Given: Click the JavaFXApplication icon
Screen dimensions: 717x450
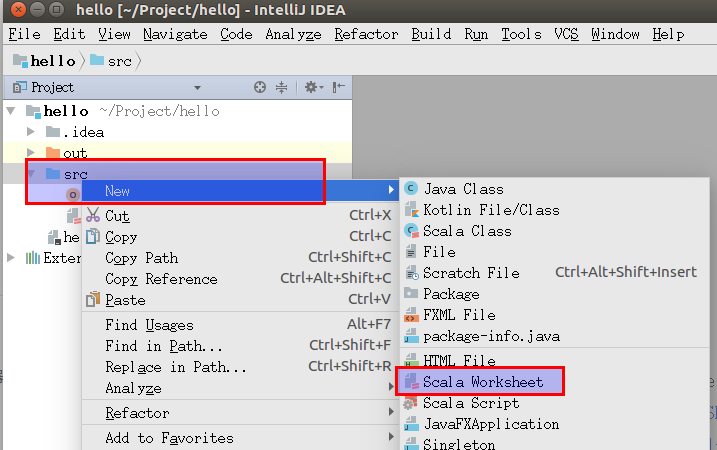Looking at the screenshot, I should [x=412, y=423].
